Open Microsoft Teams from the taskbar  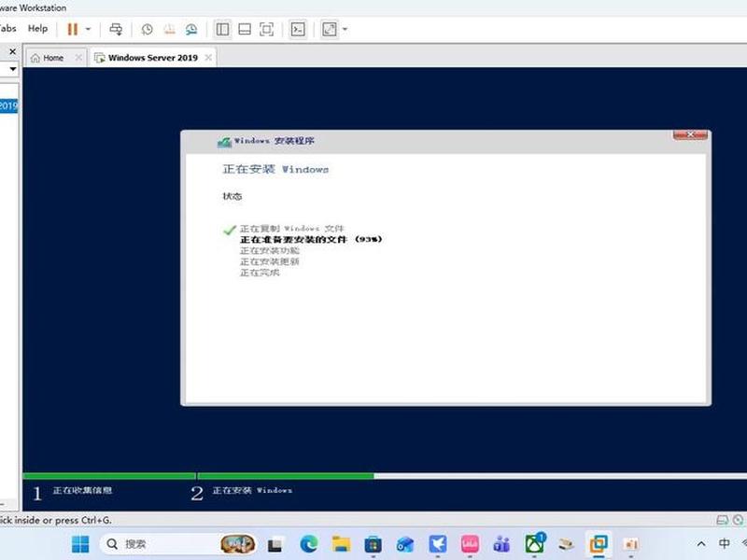point(501,544)
